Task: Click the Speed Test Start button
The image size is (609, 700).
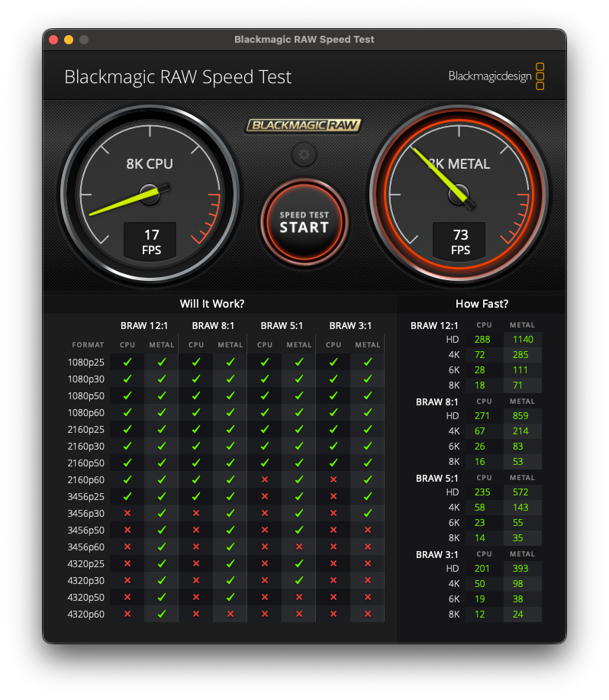Action: pyautogui.click(x=304, y=222)
